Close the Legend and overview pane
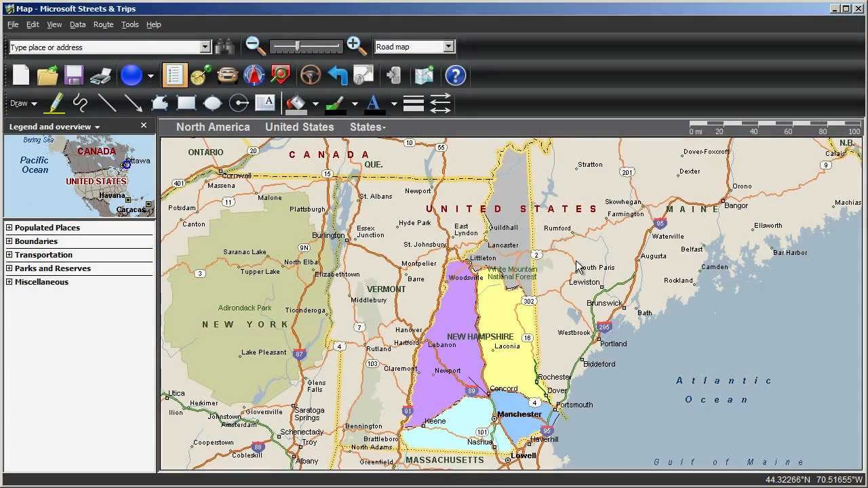This screenshot has width=868, height=488. click(x=144, y=125)
